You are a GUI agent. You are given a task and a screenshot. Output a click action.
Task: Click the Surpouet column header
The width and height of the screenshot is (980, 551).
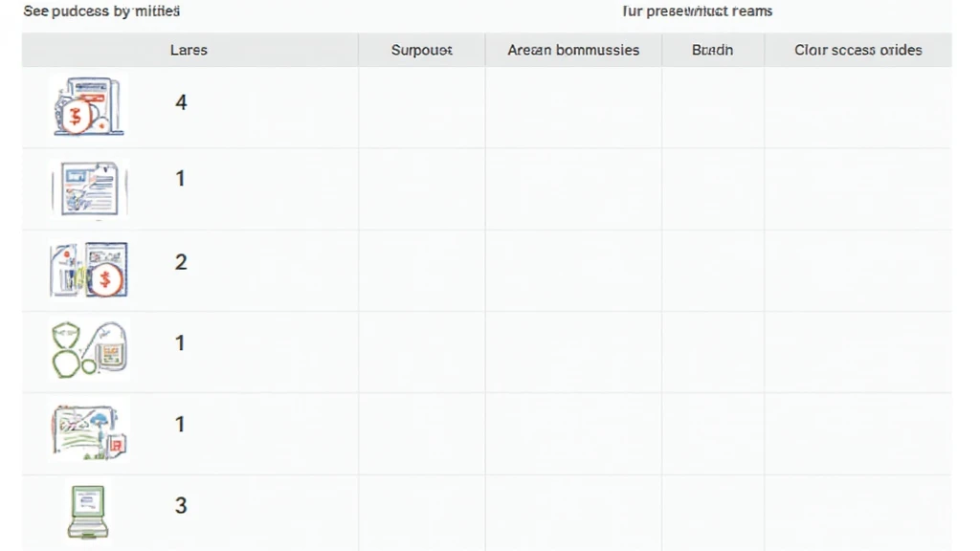(422, 50)
